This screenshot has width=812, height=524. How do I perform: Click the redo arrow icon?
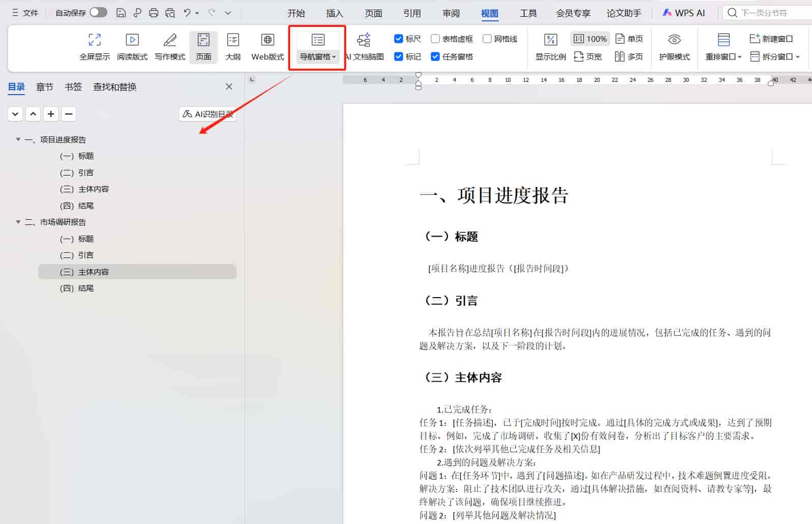(212, 13)
